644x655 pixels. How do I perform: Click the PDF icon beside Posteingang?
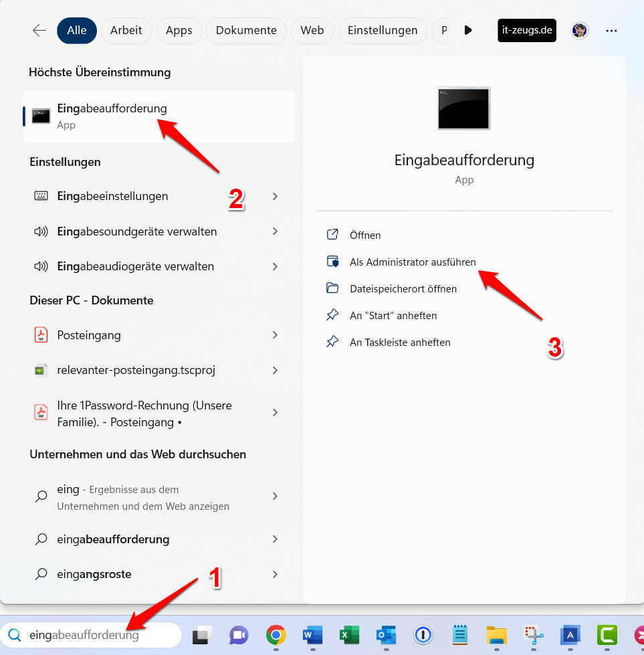click(41, 335)
